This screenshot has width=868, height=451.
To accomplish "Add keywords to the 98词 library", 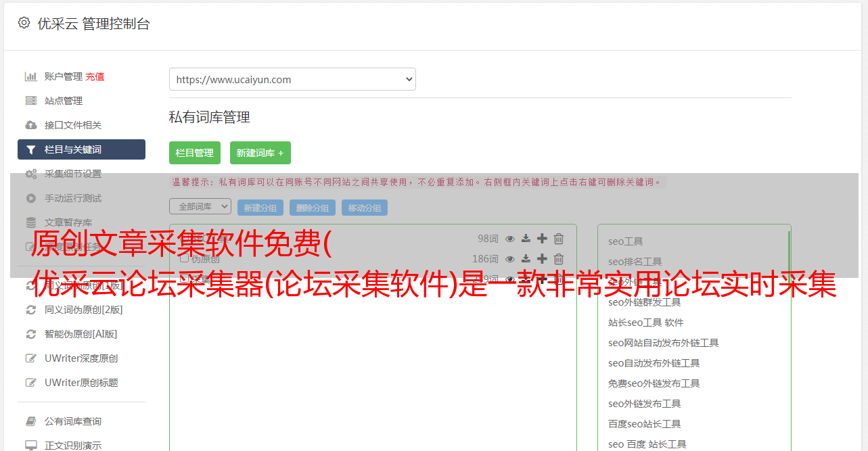I will pyautogui.click(x=542, y=239).
